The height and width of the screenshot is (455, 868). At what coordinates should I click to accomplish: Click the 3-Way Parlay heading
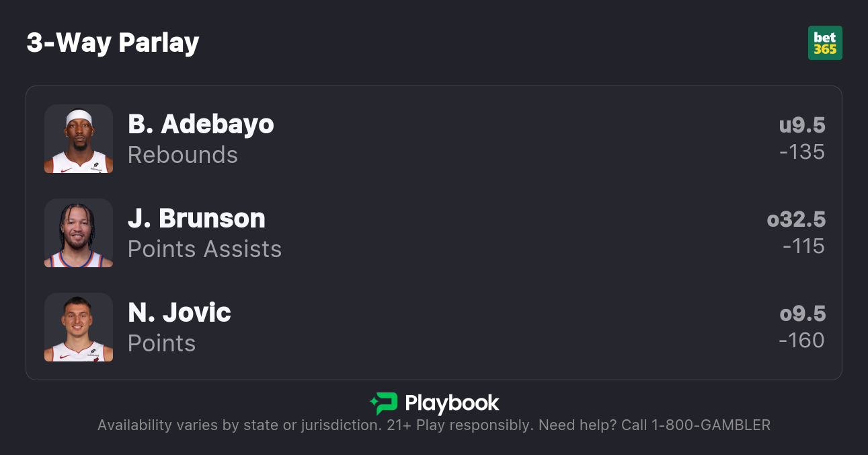click(x=113, y=43)
